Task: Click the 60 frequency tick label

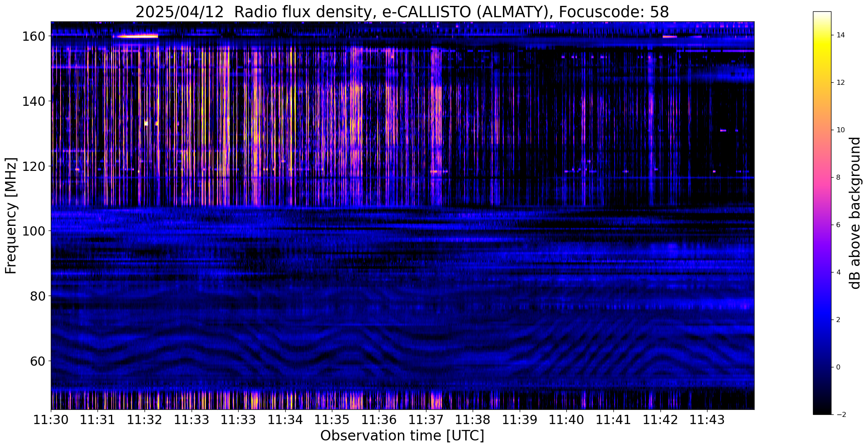Action: pyautogui.click(x=38, y=361)
